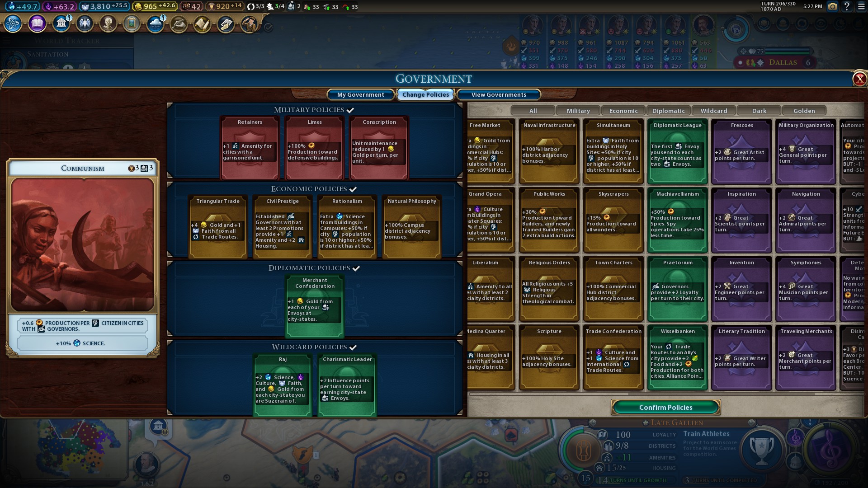Switch to My Government tab
This screenshot has height=488, width=868.
pos(360,94)
